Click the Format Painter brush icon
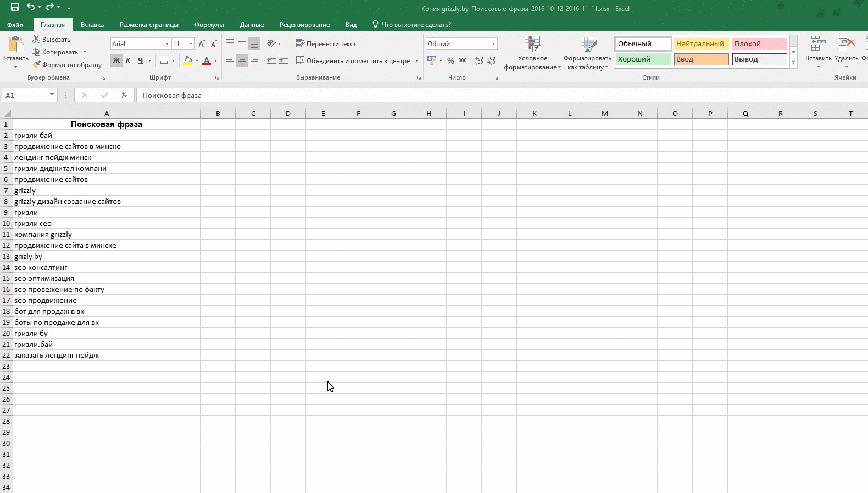Viewport: 868px width, 493px height. click(x=36, y=64)
